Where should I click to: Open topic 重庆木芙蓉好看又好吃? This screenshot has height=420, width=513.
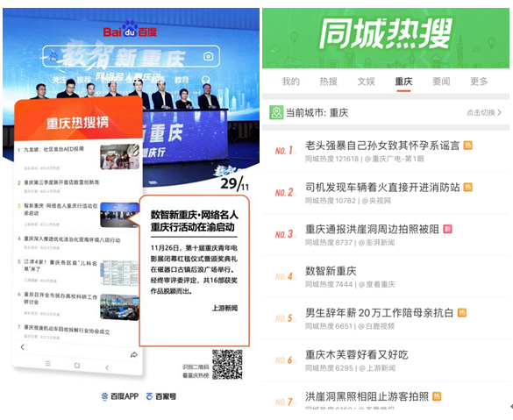point(386,360)
